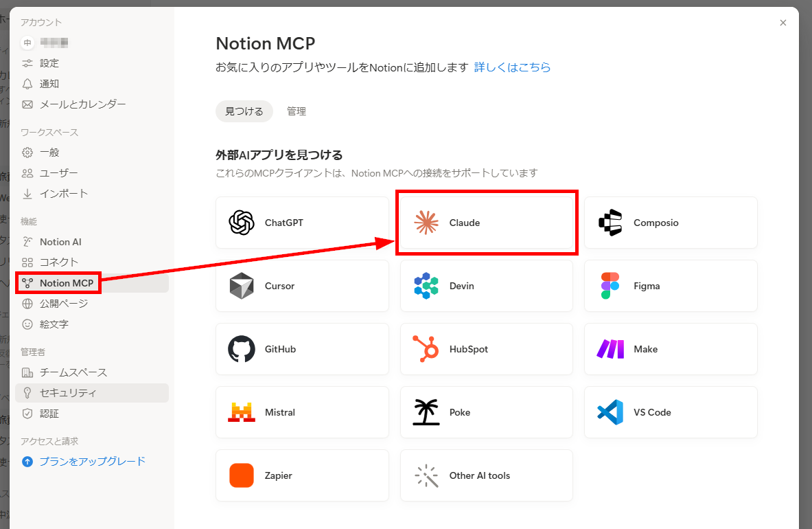The height and width of the screenshot is (529, 812).
Task: Choose the Make card label
Action: 646,349
